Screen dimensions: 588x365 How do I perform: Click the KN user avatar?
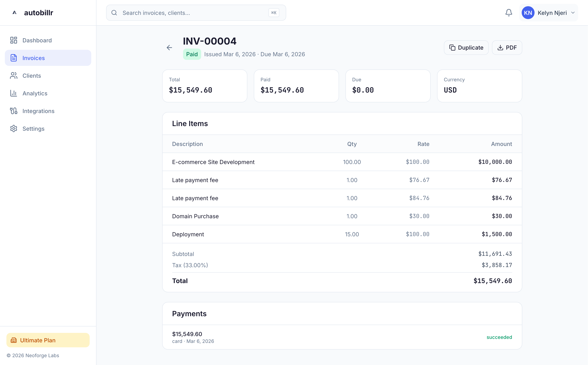click(528, 13)
